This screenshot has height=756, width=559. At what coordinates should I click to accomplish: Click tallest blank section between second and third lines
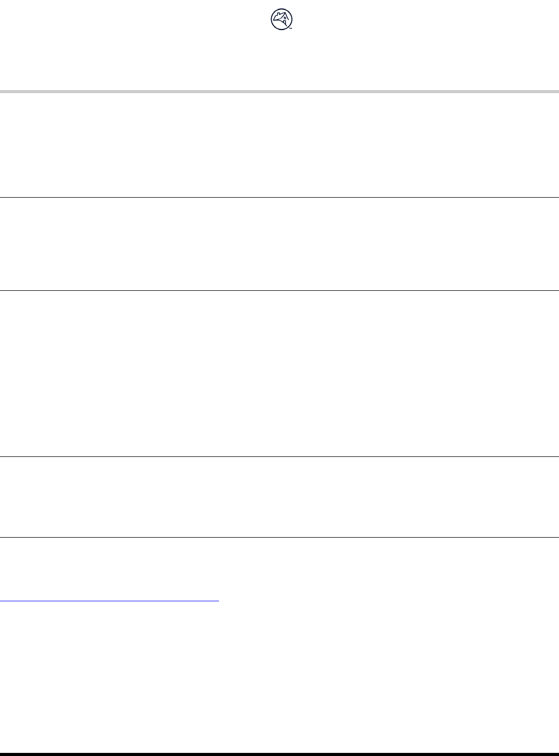coord(279,374)
